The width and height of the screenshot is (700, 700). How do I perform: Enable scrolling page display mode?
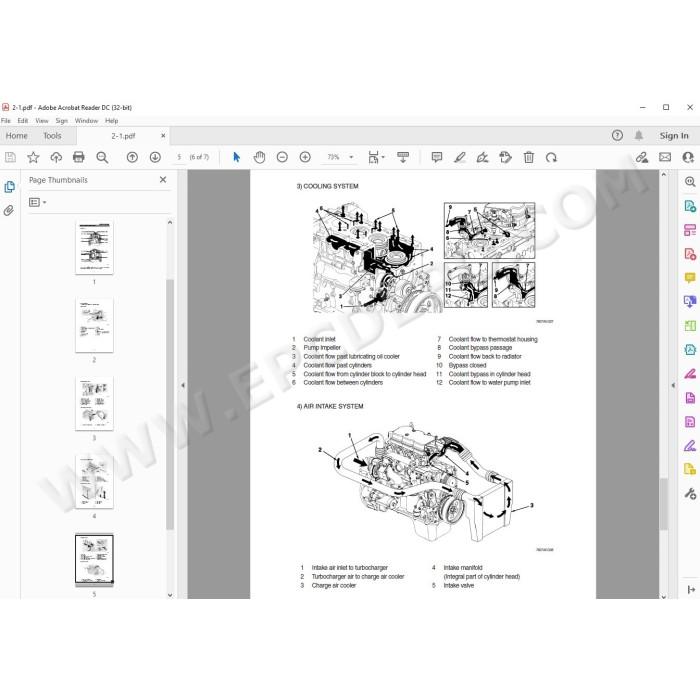[403, 157]
